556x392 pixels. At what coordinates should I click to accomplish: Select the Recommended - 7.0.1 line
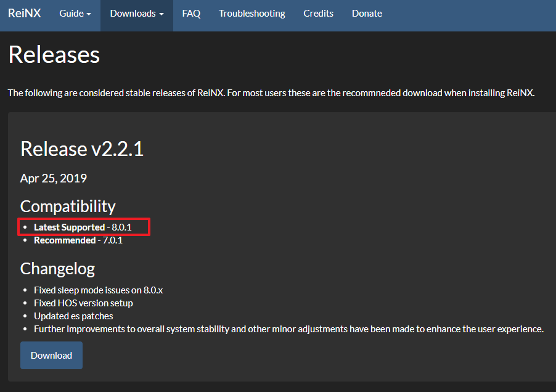tap(78, 240)
